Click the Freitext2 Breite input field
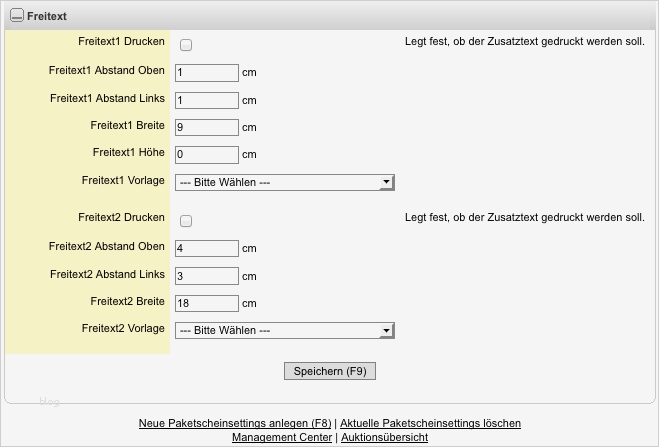Viewport: 659px width, 447px height. pos(207,302)
